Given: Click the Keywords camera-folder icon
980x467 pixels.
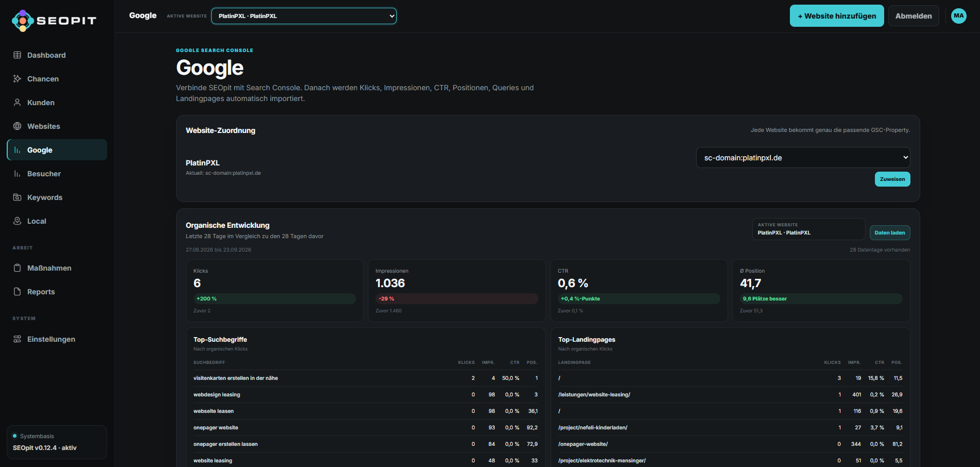Looking at the screenshot, I should (17, 197).
